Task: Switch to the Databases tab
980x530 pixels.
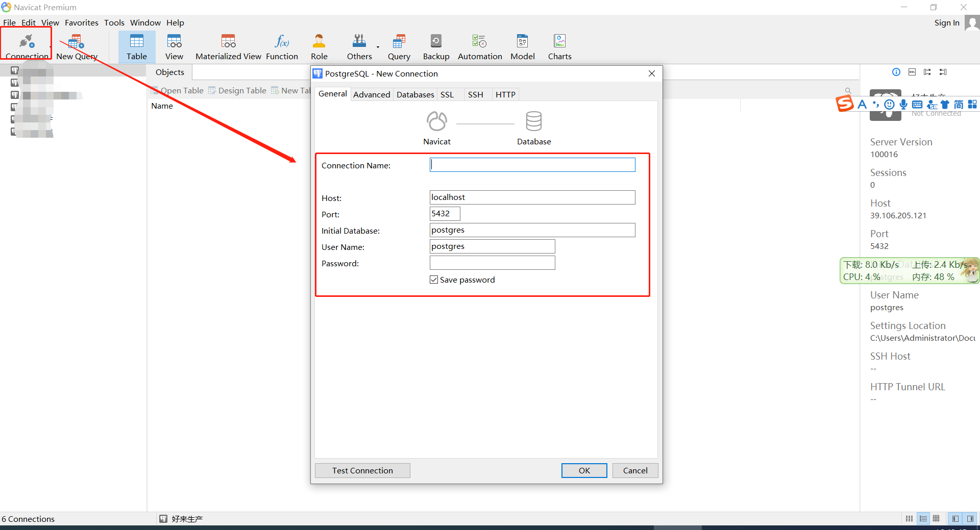Action: (x=415, y=94)
